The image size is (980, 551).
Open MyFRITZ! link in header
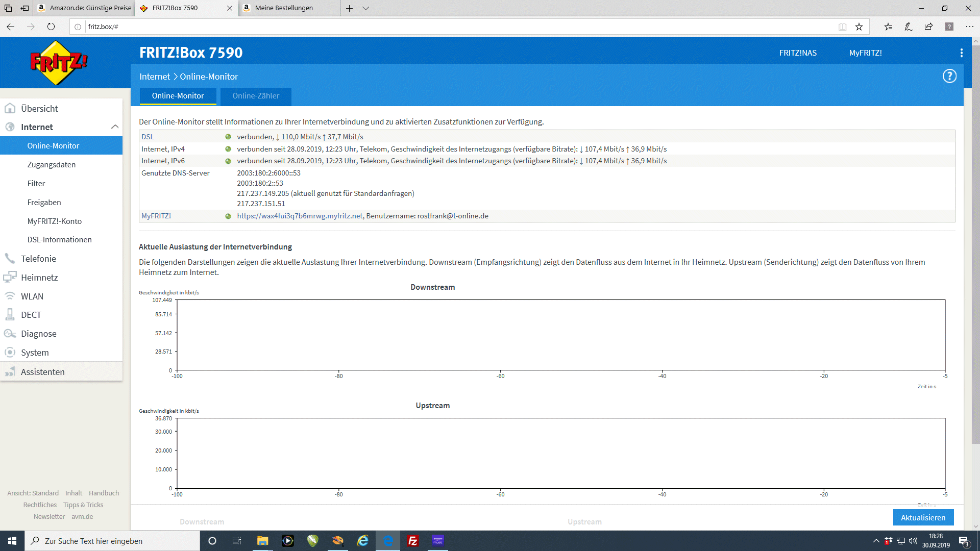[x=866, y=53]
